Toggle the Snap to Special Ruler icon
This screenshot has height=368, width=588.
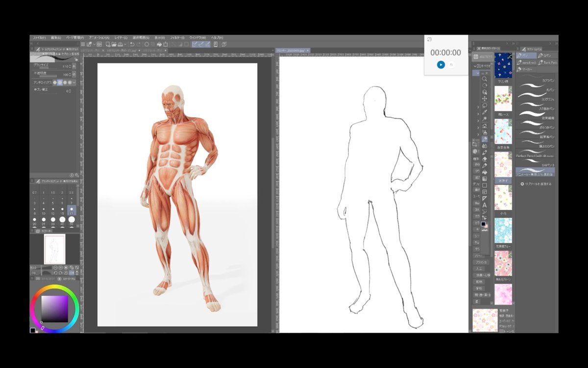point(201,44)
